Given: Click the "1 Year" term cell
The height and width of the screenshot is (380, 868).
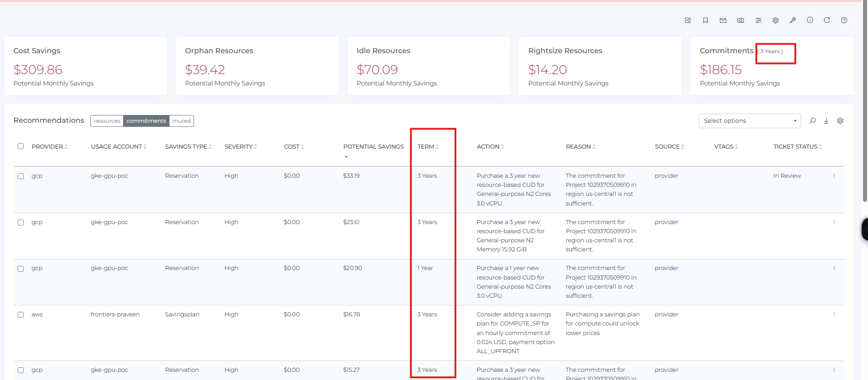Looking at the screenshot, I should (x=425, y=268).
